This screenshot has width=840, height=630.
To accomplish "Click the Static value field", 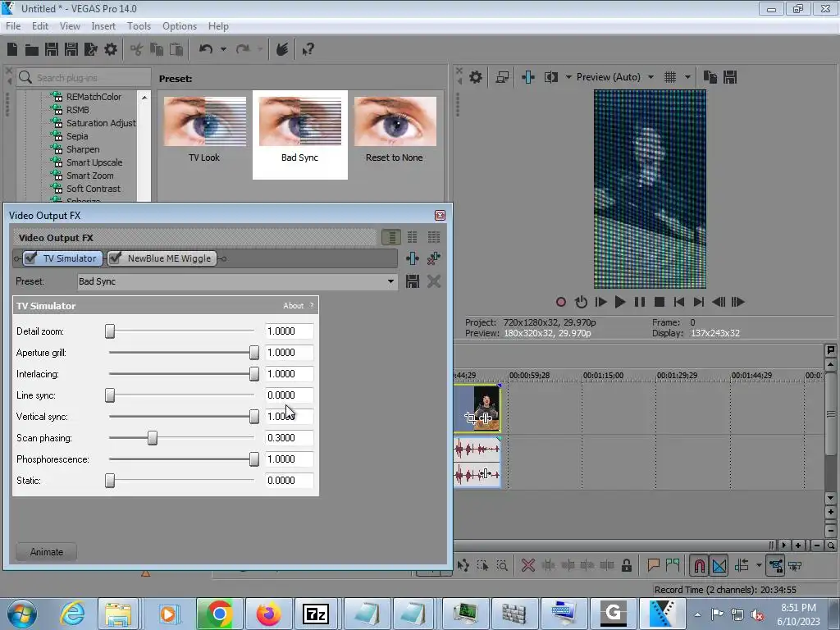I will click(x=290, y=481).
